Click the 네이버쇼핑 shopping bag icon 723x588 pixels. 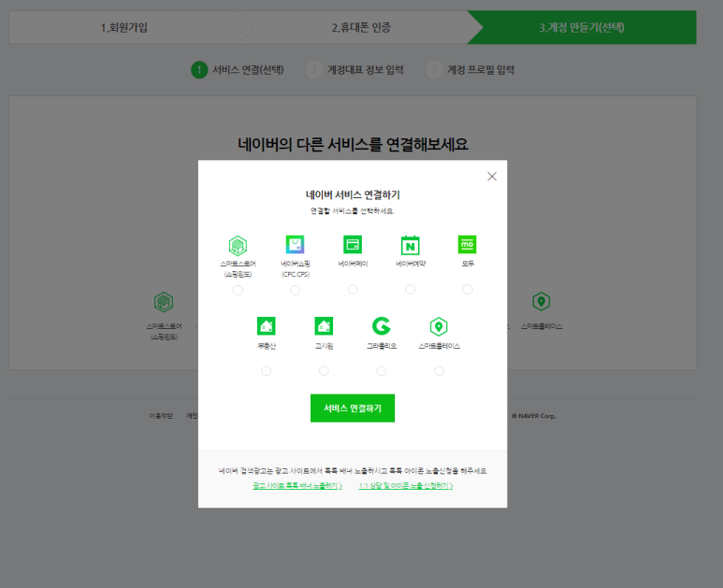(296, 245)
